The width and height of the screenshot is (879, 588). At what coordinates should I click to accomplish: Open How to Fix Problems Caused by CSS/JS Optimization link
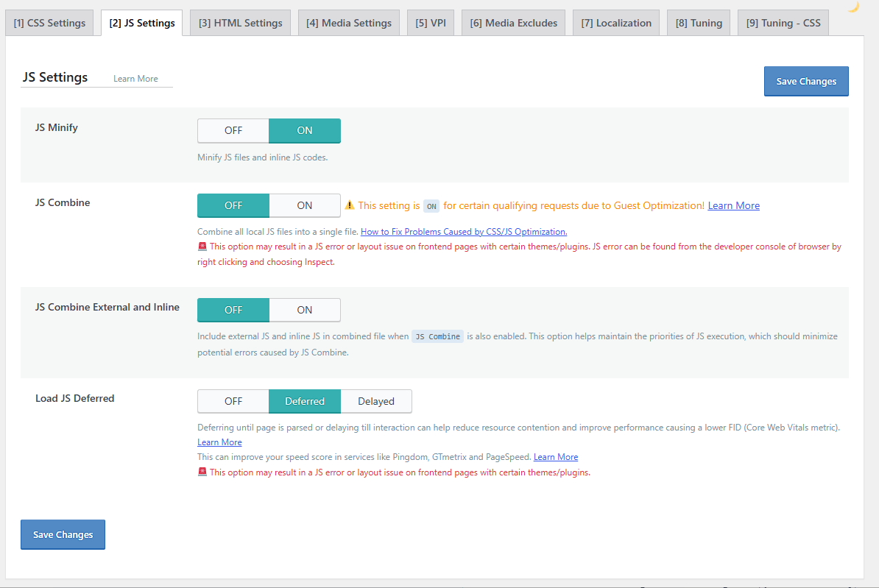tap(464, 232)
